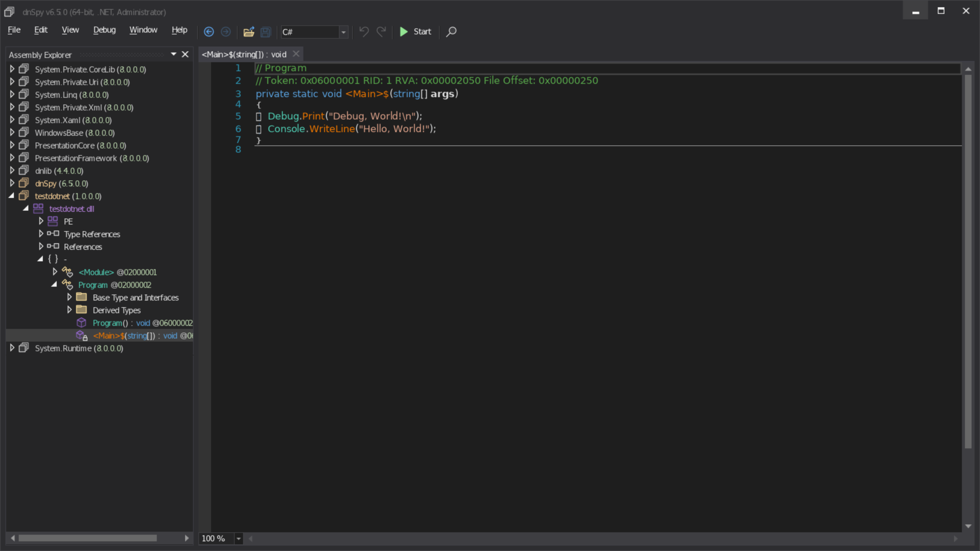
Task: Redo action using toolbar arrow
Action: (381, 32)
